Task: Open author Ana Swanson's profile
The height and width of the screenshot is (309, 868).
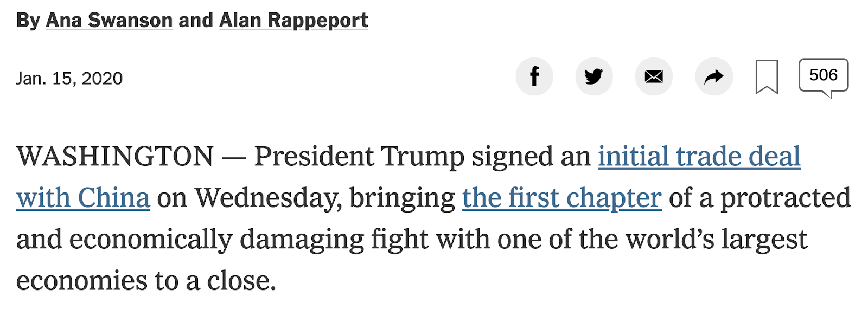Action: pyautogui.click(x=109, y=21)
